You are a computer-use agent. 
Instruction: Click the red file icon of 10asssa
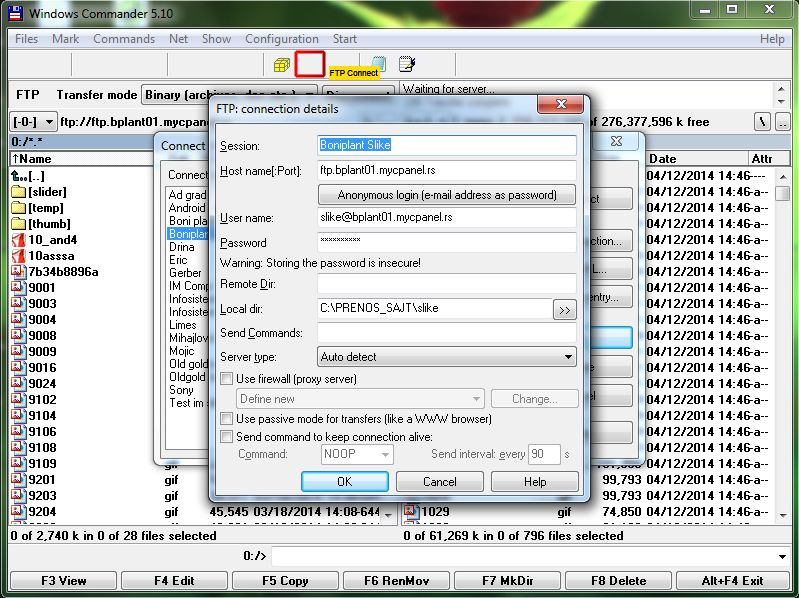coord(18,256)
